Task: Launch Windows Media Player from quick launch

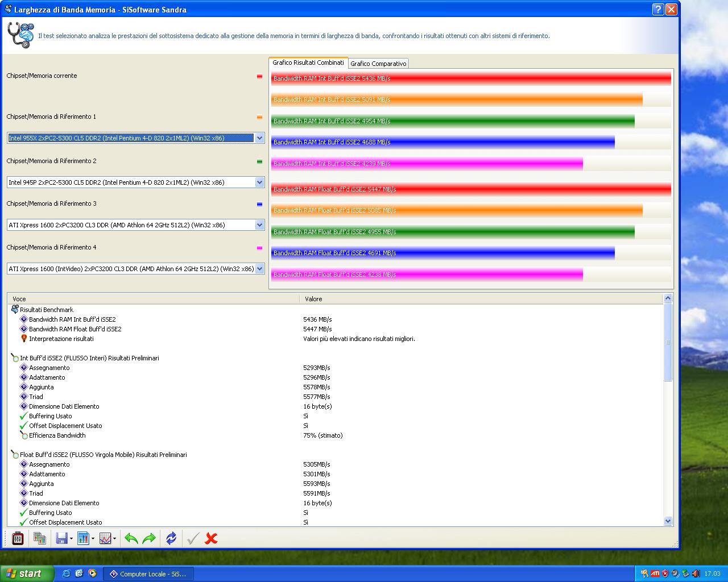Action: click(x=92, y=573)
